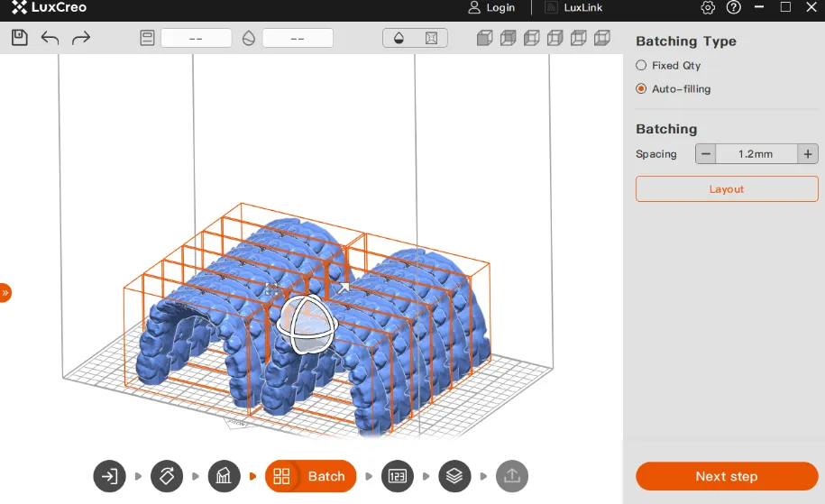
Task: Open the numbering (123) step icon
Action: click(x=397, y=476)
